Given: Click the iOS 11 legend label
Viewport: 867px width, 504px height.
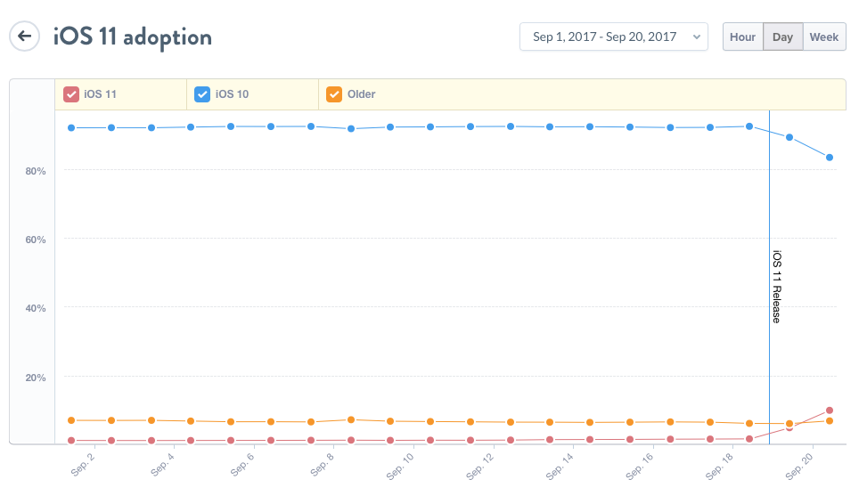Looking at the screenshot, I should pyautogui.click(x=100, y=94).
